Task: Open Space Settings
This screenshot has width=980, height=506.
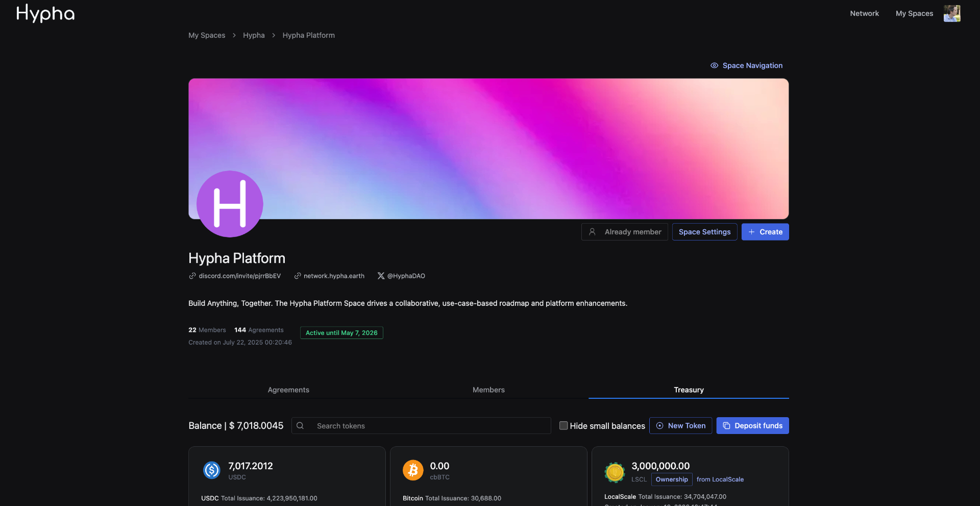Action: [x=704, y=232]
